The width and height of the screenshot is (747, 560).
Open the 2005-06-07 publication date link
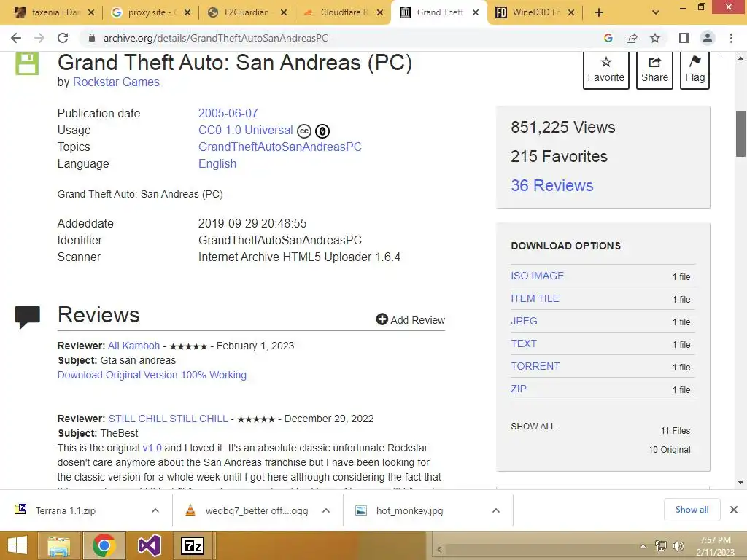pyautogui.click(x=228, y=113)
